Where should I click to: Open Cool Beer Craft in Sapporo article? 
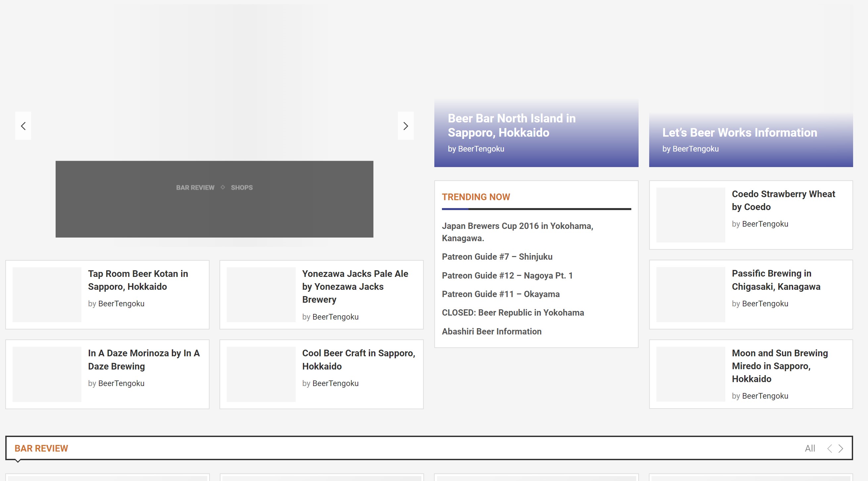pyautogui.click(x=358, y=359)
